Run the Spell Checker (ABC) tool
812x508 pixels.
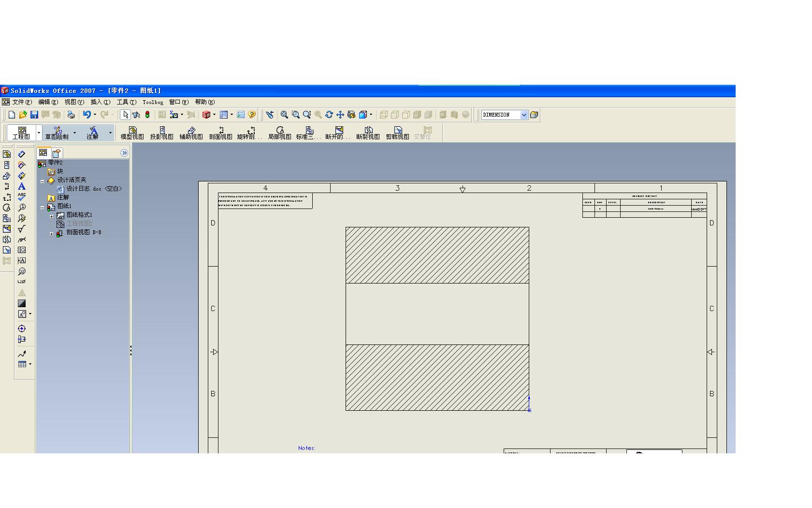click(x=22, y=197)
